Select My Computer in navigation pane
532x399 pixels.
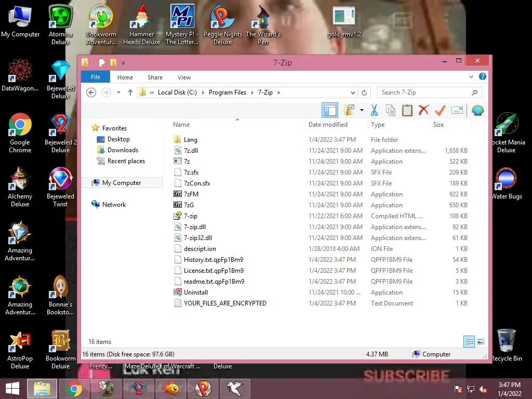pyautogui.click(x=122, y=182)
